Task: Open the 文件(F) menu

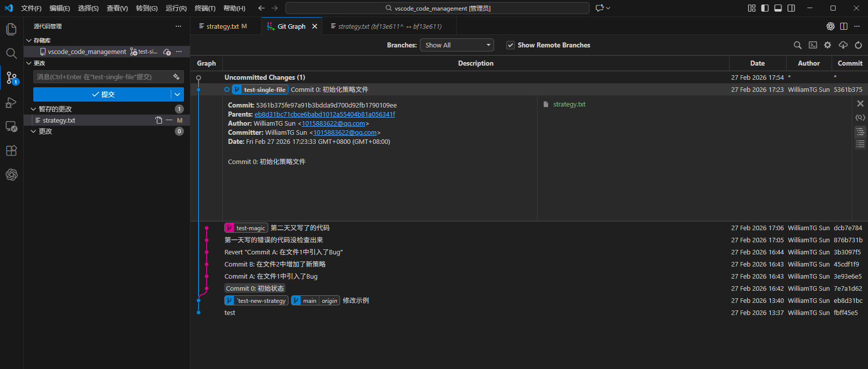Action: pyautogui.click(x=31, y=8)
